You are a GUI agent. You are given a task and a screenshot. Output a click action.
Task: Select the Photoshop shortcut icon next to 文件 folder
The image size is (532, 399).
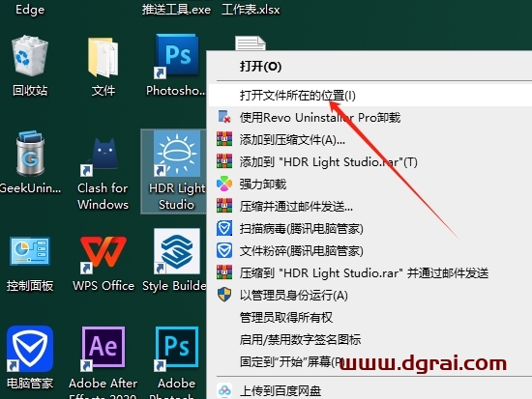tap(176, 55)
